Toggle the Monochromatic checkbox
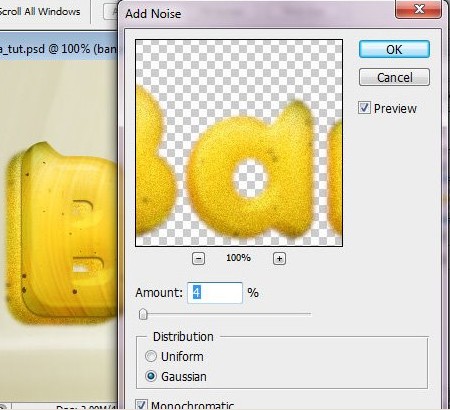This screenshot has width=450, height=410. [x=141, y=405]
